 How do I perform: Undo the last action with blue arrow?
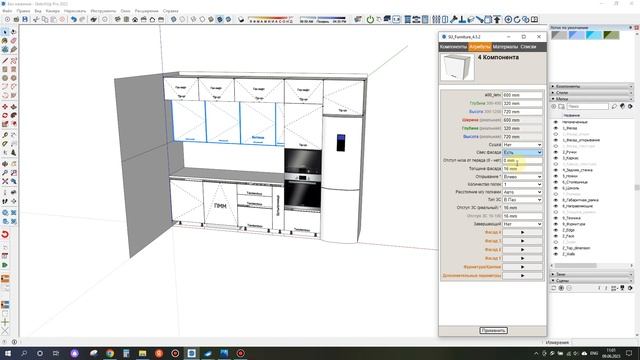tap(73, 19)
